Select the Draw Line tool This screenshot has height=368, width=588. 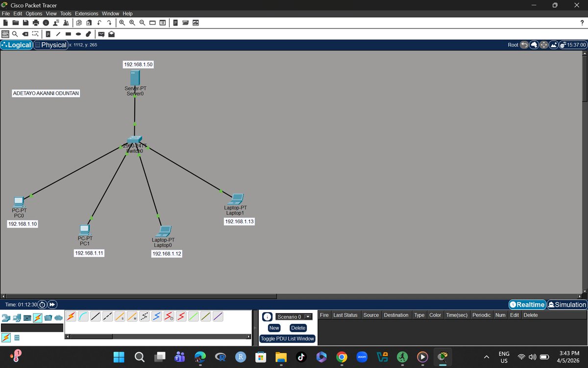tap(58, 34)
